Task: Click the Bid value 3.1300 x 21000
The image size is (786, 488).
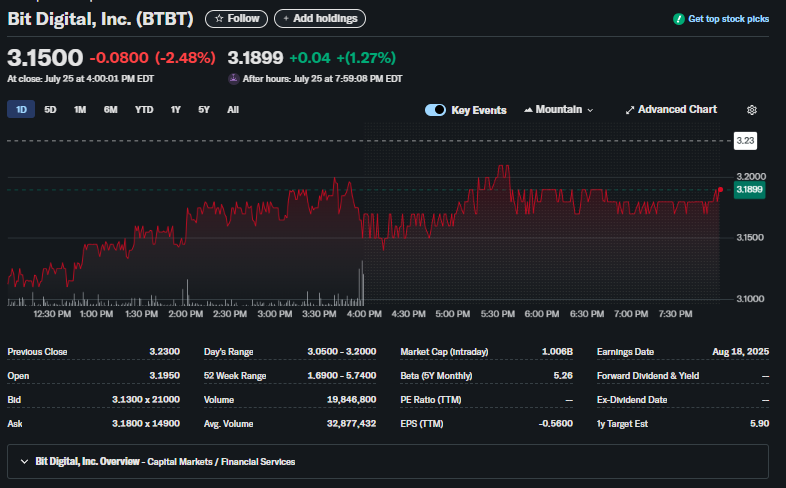Action: [145, 399]
